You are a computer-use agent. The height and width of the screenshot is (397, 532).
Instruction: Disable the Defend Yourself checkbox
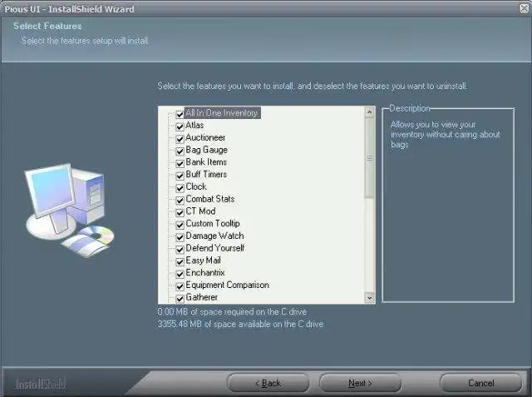(180, 250)
